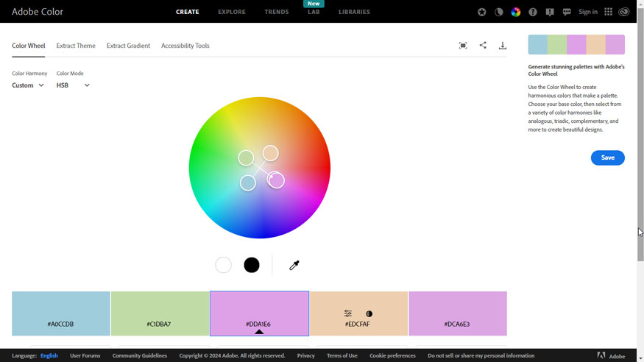Select the #C1DBA7 green swatch
The width and height of the screenshot is (644, 362).
tap(160, 313)
